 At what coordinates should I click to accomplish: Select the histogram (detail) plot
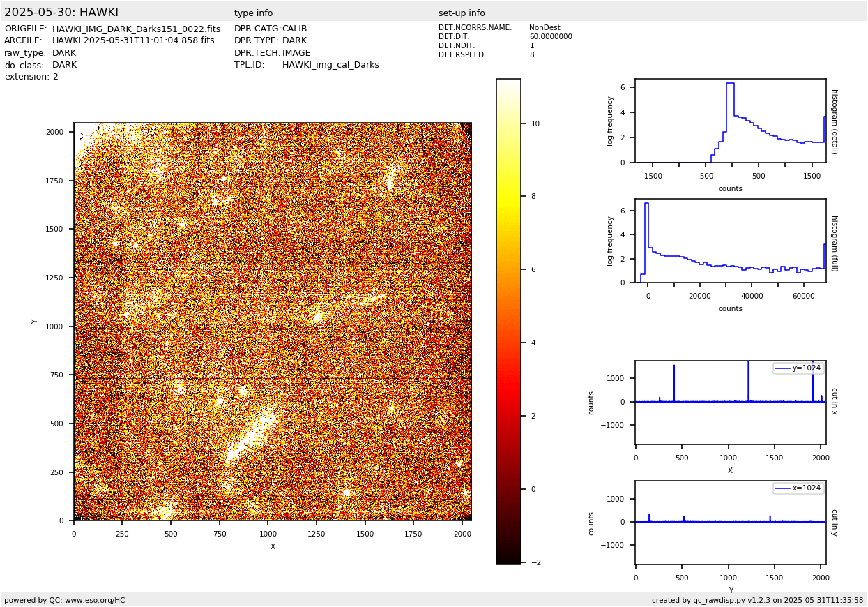pos(730,121)
